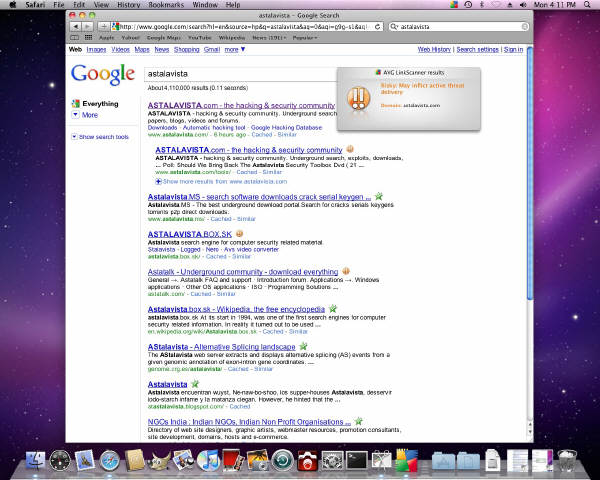Open the Shopping link in Google top bar
The width and height of the screenshot is (600, 480).
186,49
